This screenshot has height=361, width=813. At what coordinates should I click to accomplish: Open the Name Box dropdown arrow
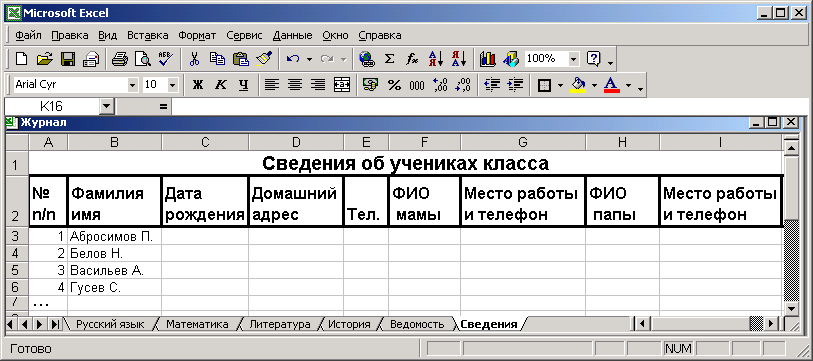coord(106,107)
